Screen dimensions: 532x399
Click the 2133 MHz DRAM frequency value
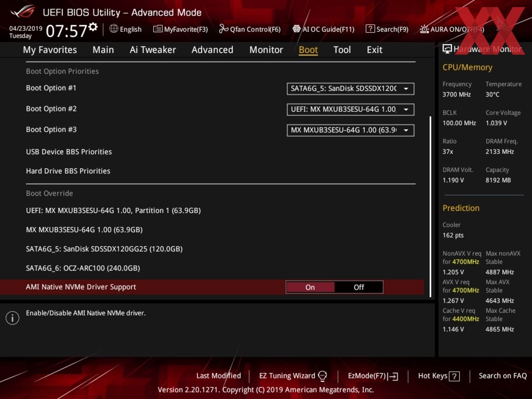coord(500,152)
